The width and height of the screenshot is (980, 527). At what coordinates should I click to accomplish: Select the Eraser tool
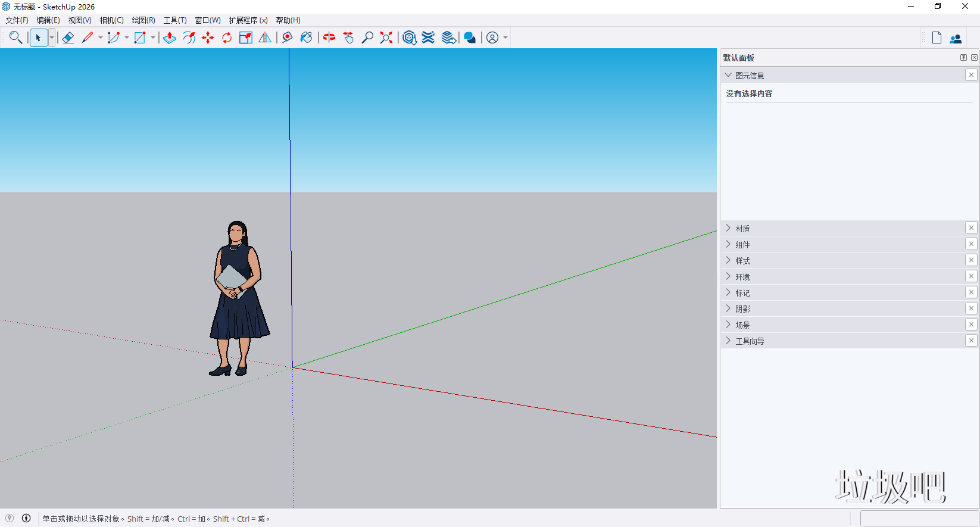tap(68, 38)
